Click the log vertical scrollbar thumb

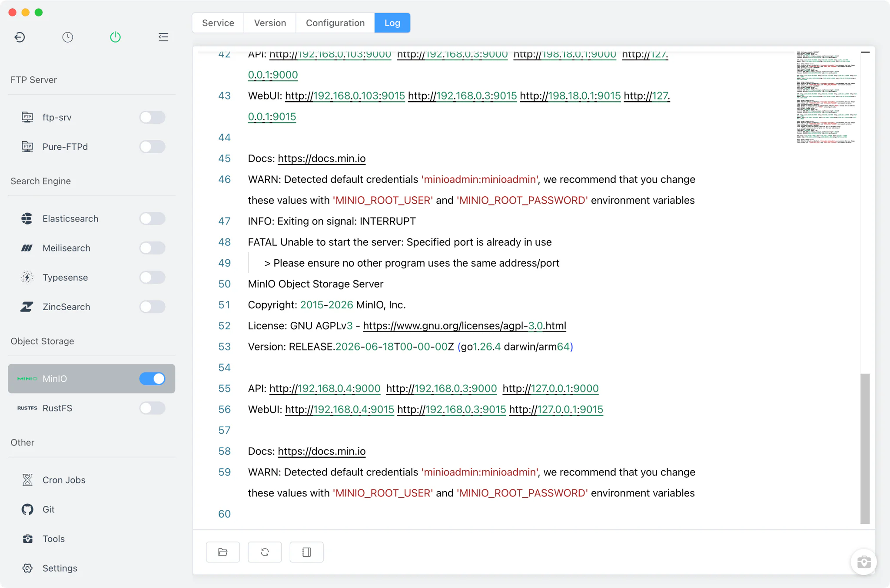[865, 449]
